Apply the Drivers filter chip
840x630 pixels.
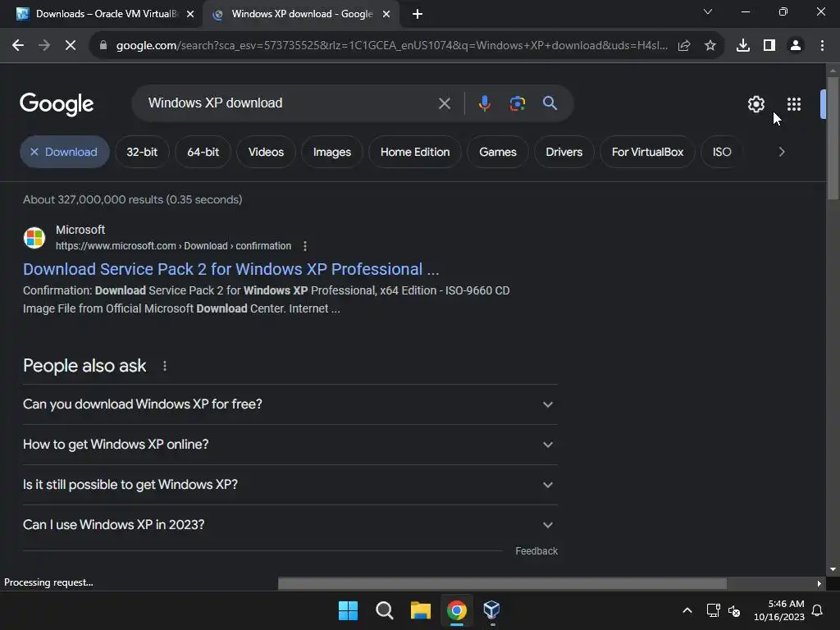tap(564, 152)
